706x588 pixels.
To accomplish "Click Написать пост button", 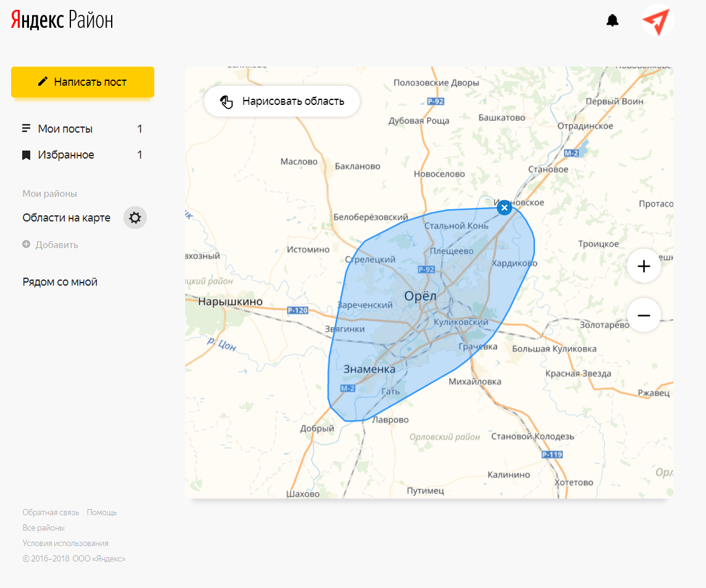I will pyautogui.click(x=83, y=82).
